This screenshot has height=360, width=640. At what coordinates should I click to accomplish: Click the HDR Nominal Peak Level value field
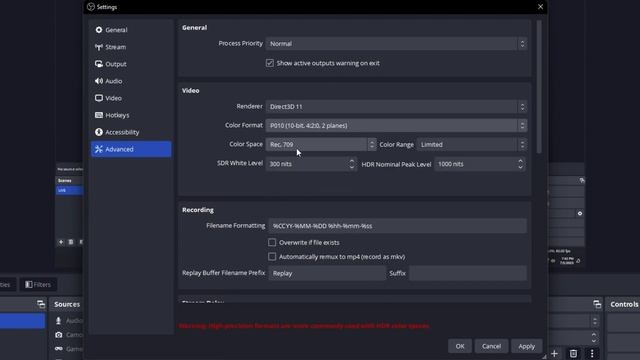point(476,164)
